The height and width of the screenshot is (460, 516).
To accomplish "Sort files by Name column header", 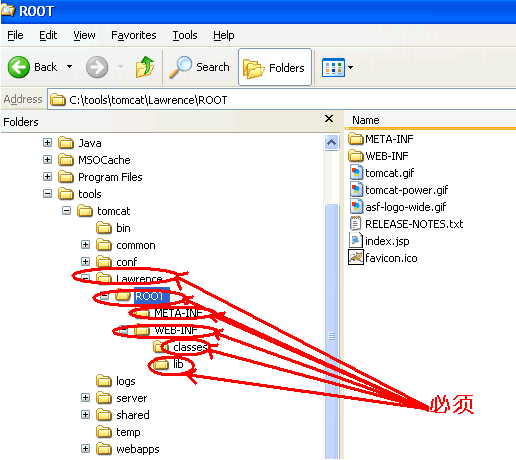I will click(x=430, y=120).
